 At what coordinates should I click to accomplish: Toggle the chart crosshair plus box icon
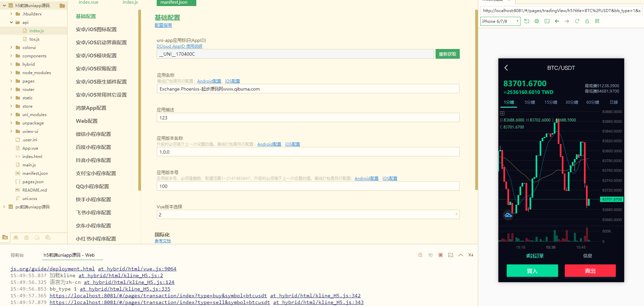pyautogui.click(x=502, y=113)
